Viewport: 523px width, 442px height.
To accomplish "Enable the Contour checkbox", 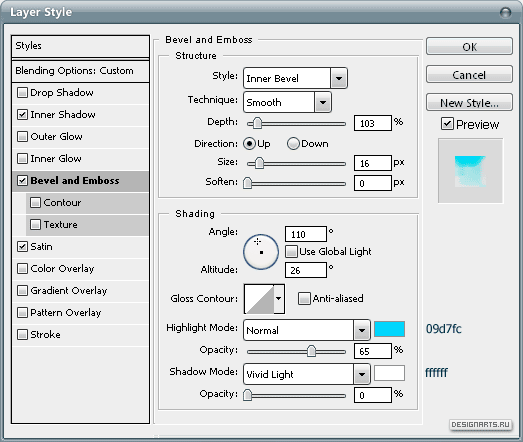I will 35,202.
